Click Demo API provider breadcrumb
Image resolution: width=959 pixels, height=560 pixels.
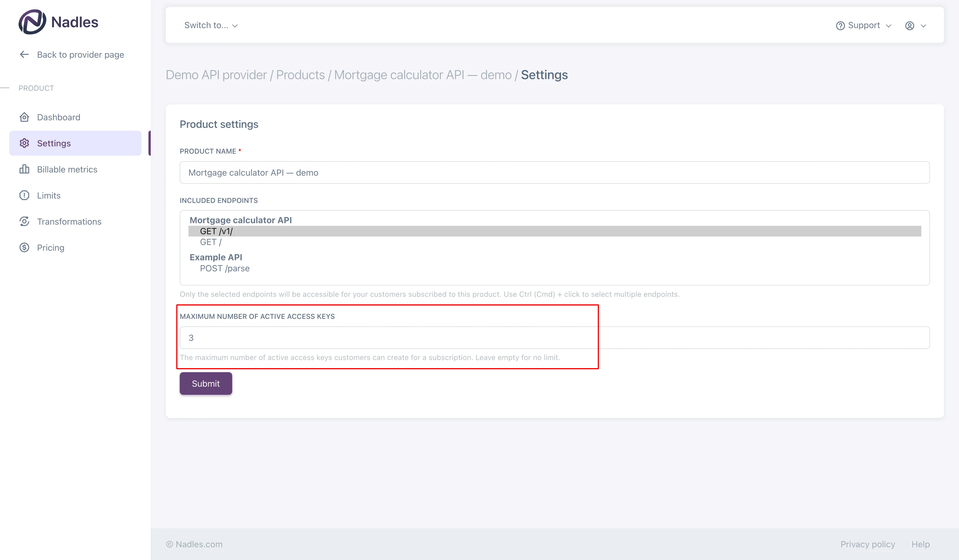[x=216, y=75]
